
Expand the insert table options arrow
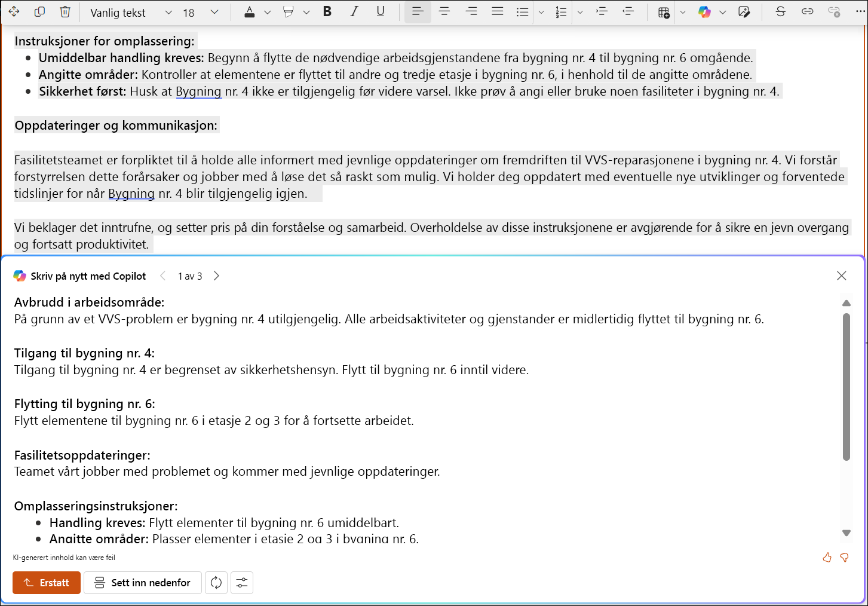coord(683,13)
